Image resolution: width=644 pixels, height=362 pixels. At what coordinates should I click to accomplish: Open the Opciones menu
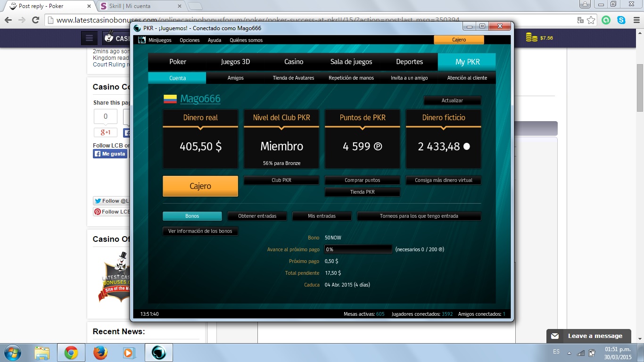click(x=190, y=40)
